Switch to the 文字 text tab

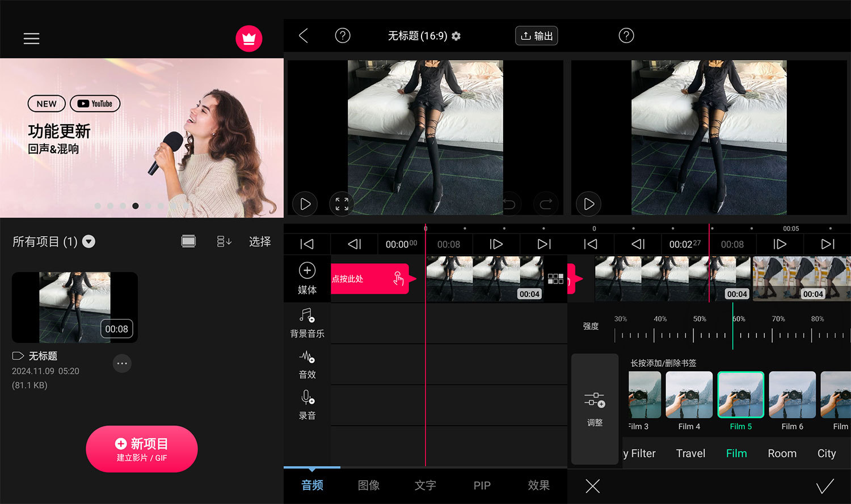[x=425, y=486]
